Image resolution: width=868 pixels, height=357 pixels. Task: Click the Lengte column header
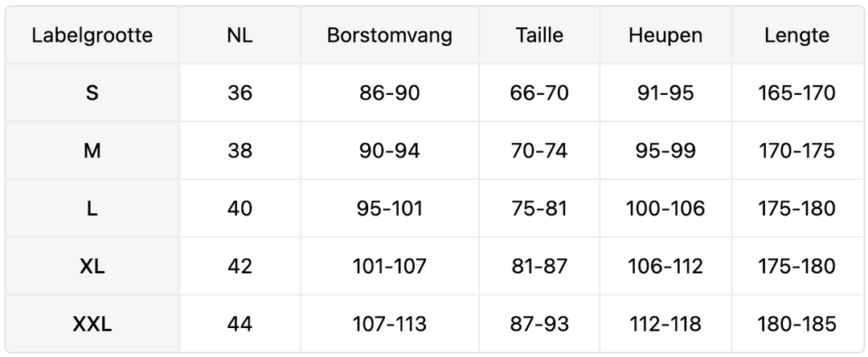tap(797, 35)
